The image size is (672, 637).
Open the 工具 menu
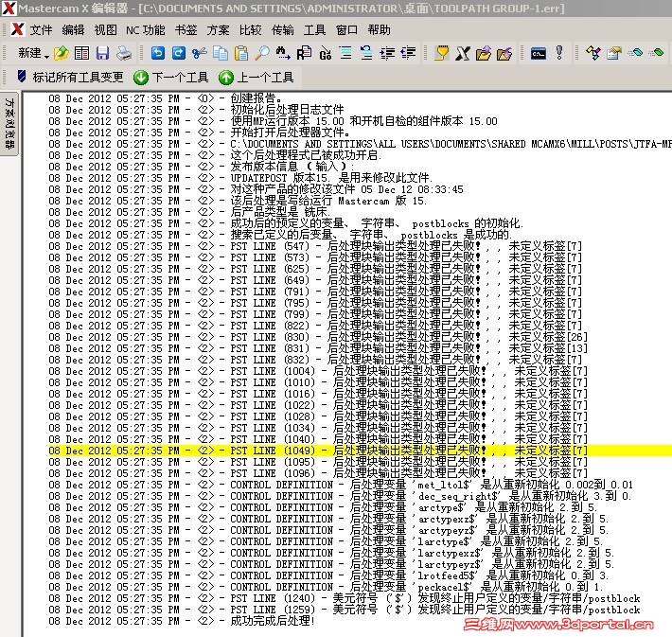click(x=314, y=30)
